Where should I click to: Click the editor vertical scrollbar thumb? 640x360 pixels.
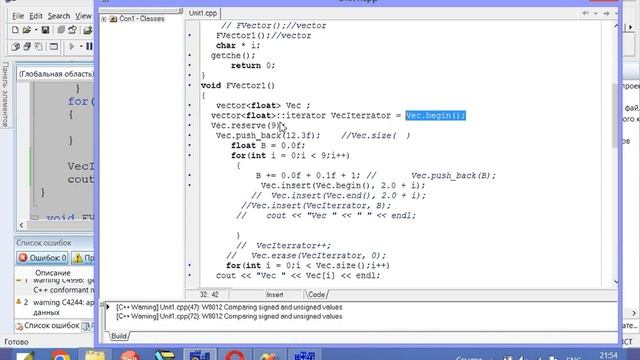[616, 115]
